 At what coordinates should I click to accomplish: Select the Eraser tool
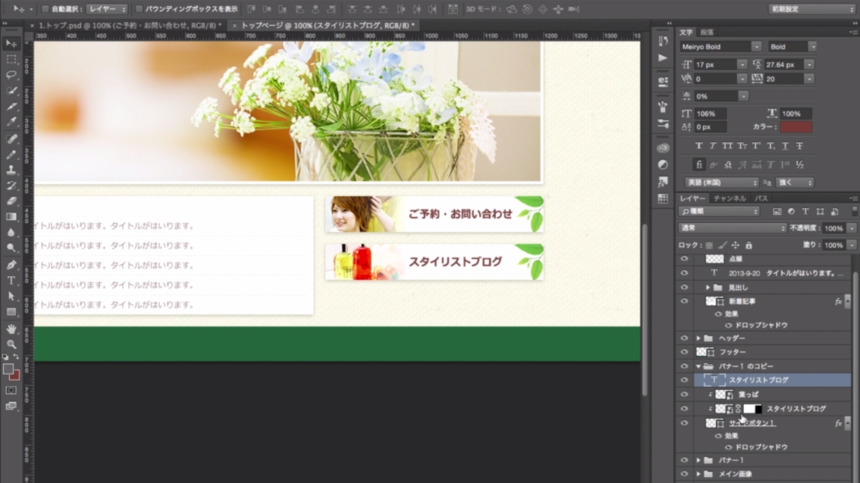tap(11, 201)
